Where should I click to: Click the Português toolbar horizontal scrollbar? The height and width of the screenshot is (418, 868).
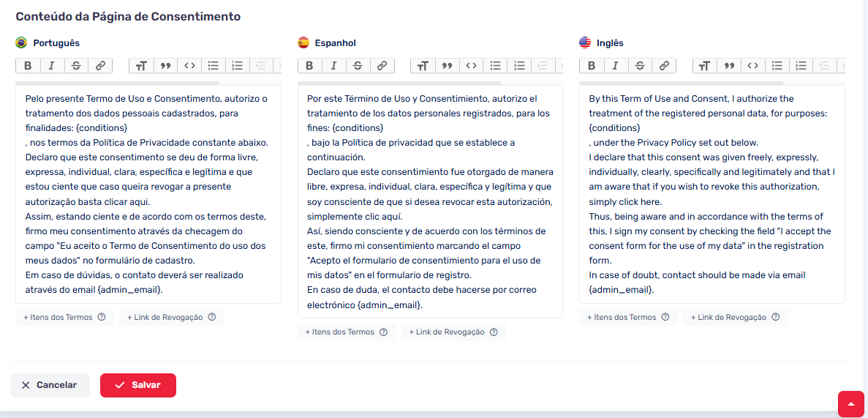click(x=117, y=83)
